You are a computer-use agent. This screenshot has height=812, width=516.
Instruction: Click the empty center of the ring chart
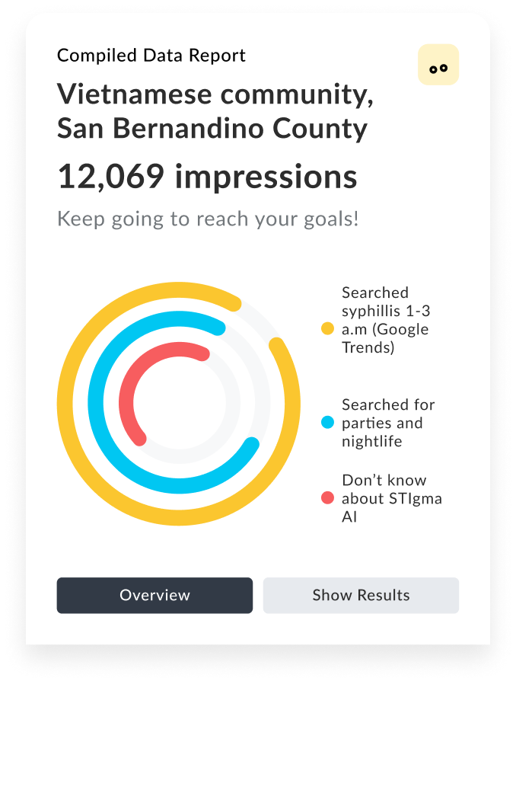tap(179, 404)
